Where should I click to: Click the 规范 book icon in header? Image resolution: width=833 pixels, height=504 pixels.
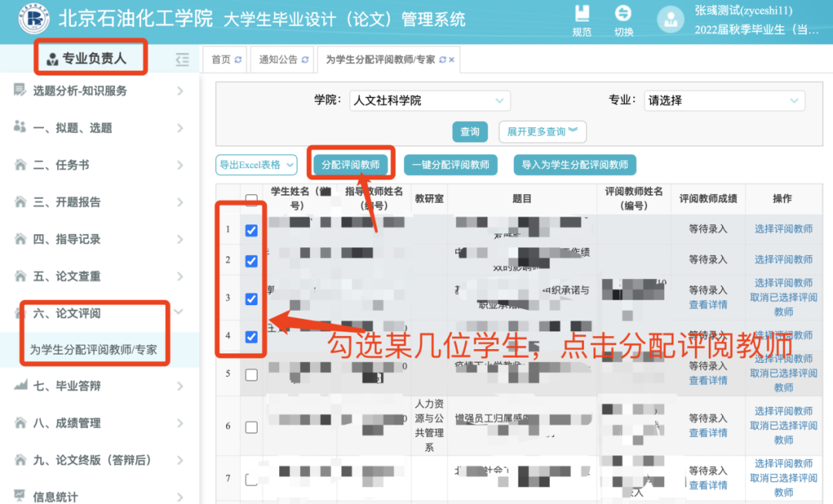pyautogui.click(x=582, y=14)
